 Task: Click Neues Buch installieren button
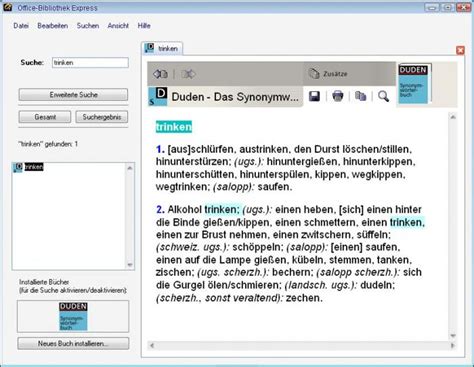click(x=73, y=343)
